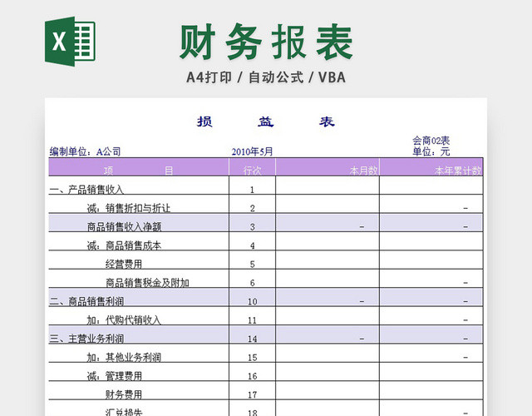The height and width of the screenshot is (416, 532).
Task: Select the row 减：销售折扣与折让
Action: click(266, 204)
